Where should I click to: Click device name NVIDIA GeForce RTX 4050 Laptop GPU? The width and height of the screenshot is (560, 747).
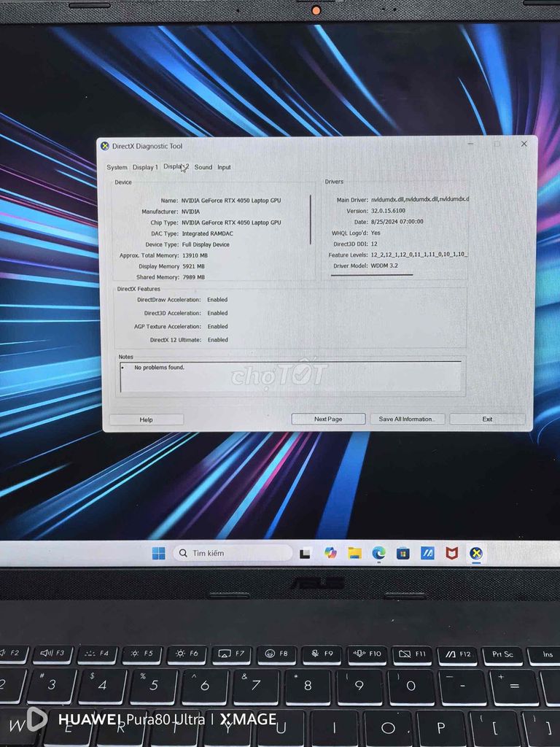coord(231,201)
